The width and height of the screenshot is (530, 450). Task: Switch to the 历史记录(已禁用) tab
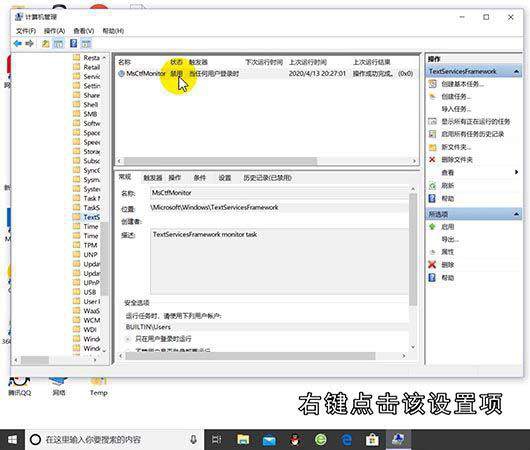click(x=267, y=177)
